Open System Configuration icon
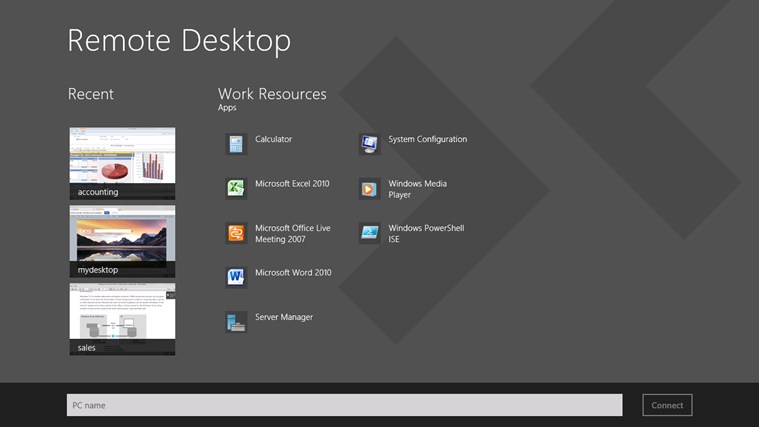759x427 pixels. (x=369, y=144)
